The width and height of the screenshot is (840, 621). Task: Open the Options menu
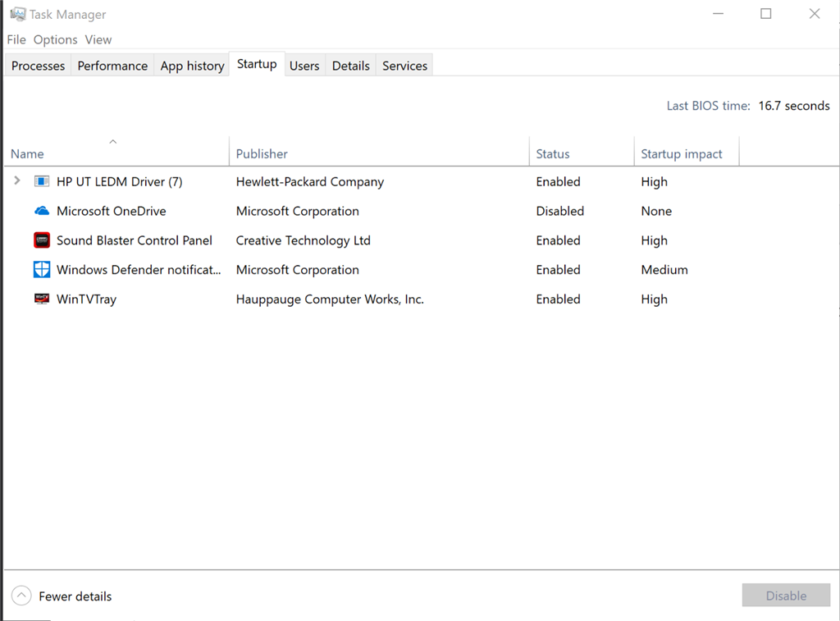(55, 39)
